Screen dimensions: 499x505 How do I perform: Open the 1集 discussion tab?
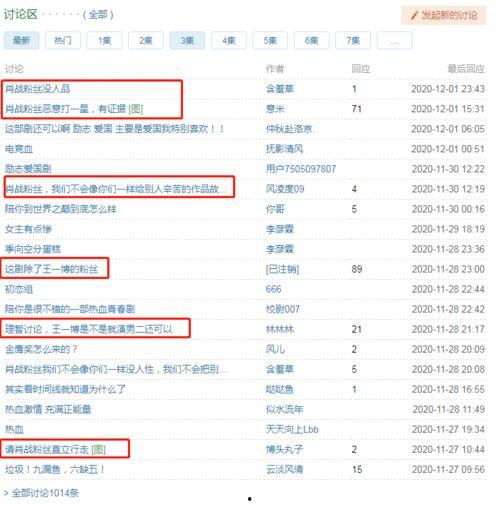104,41
